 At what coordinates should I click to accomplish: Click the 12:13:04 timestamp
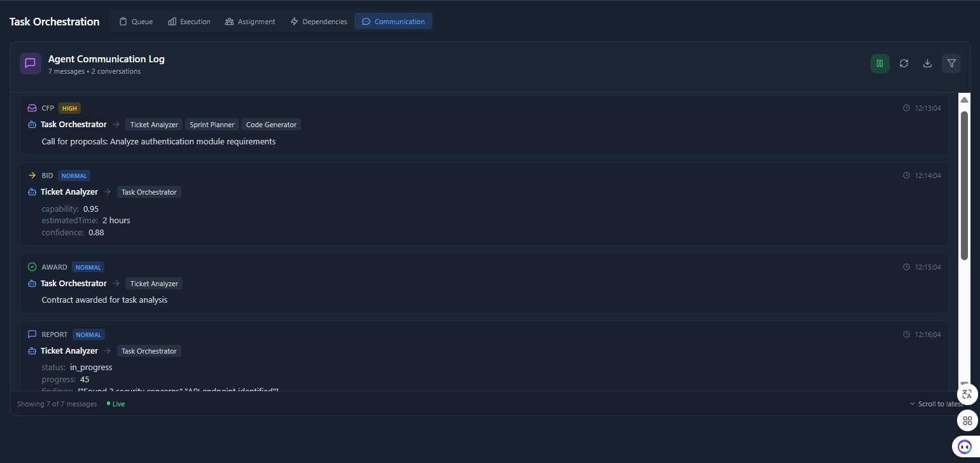pos(928,108)
